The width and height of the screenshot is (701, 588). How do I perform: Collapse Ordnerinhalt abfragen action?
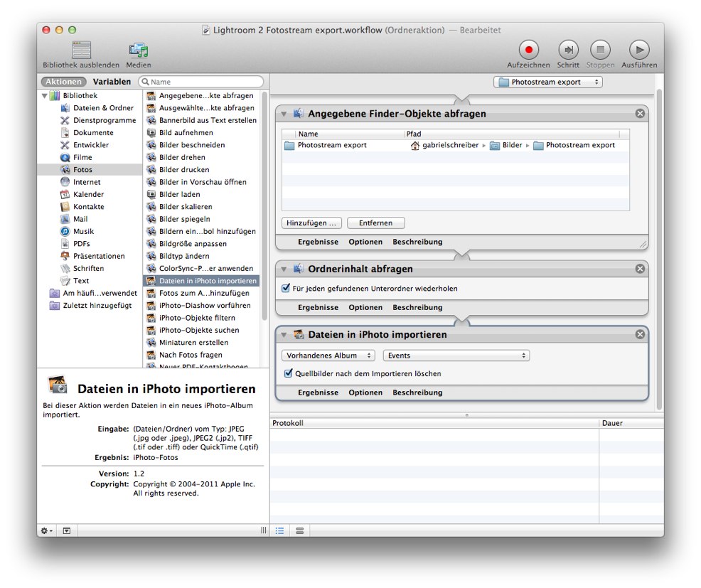point(284,269)
